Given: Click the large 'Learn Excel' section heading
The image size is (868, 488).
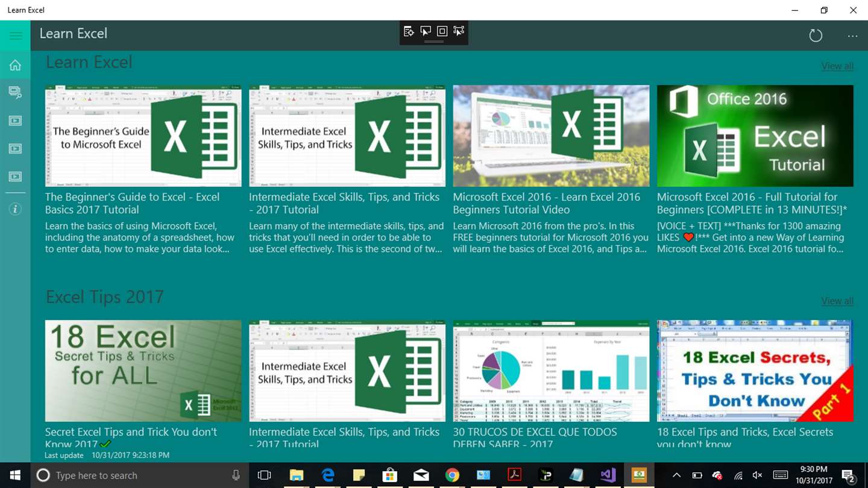Looking at the screenshot, I should tap(89, 62).
